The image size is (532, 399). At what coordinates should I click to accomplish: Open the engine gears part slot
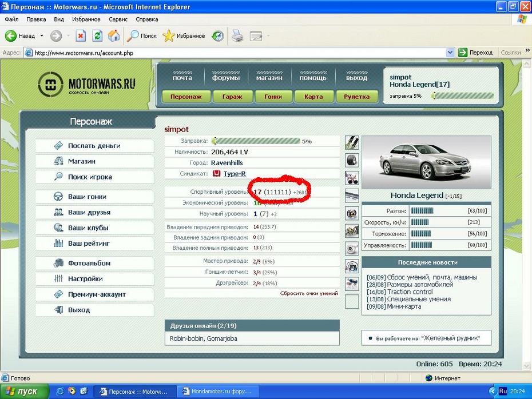click(352, 231)
